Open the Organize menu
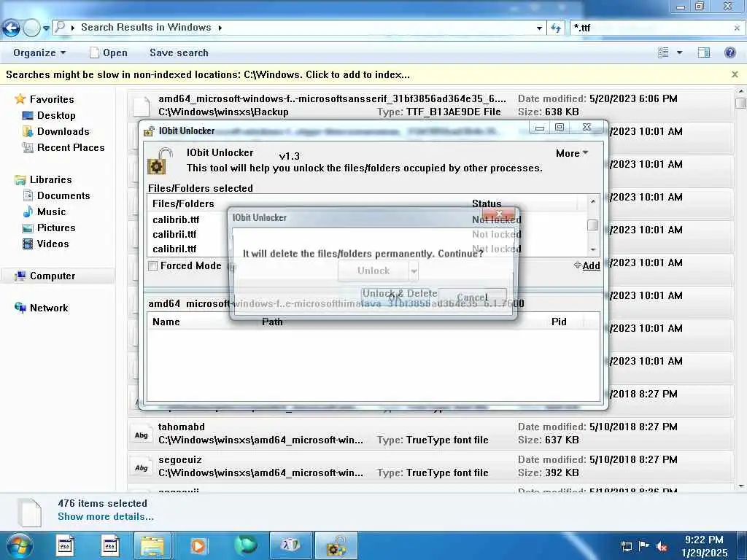The width and height of the screenshot is (747, 560). (x=39, y=52)
